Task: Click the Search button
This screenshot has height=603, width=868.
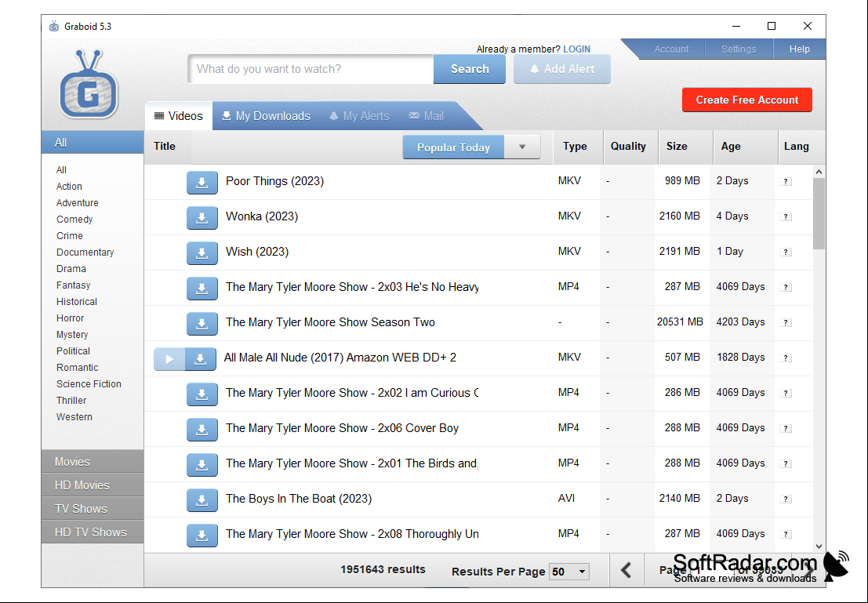Action: tap(470, 69)
